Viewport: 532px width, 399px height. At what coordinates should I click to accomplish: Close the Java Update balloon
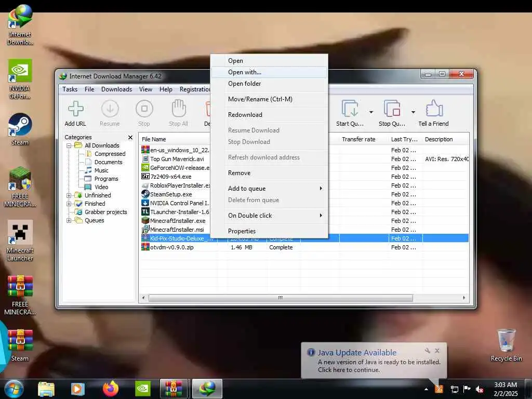pyautogui.click(x=437, y=351)
